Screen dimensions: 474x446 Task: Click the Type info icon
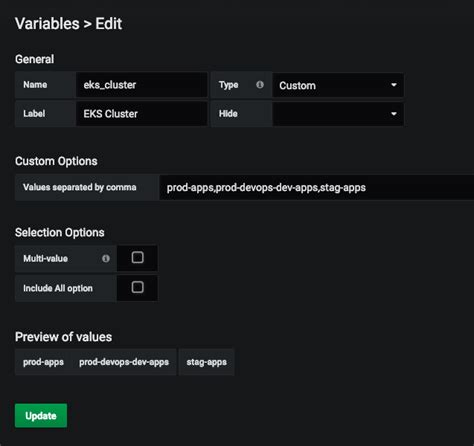coord(260,85)
